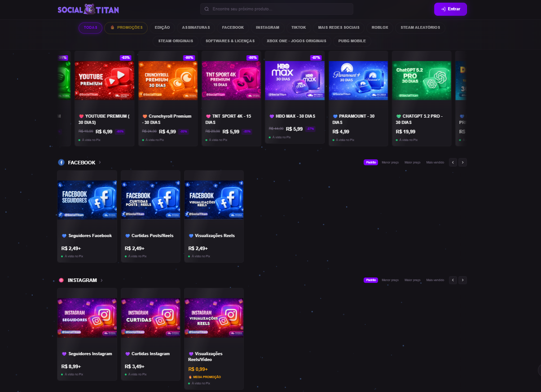
Task: Click the Instagram section round icon
Action: pos(61,280)
